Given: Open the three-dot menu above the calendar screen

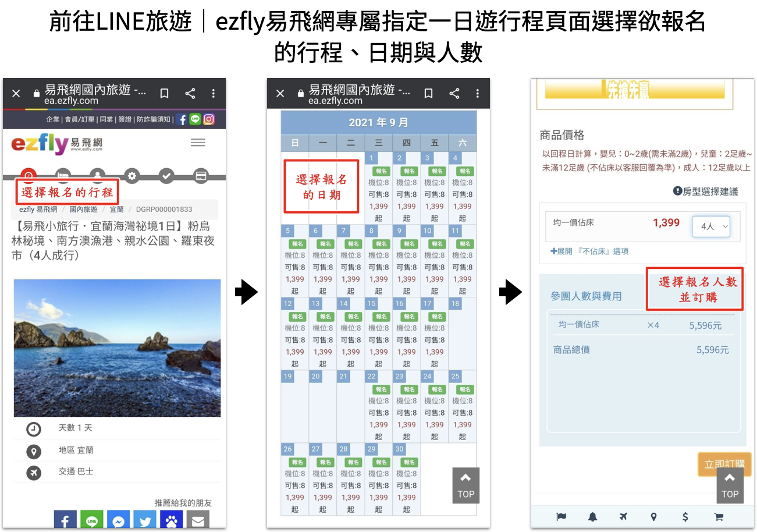Looking at the screenshot, I should (x=478, y=93).
